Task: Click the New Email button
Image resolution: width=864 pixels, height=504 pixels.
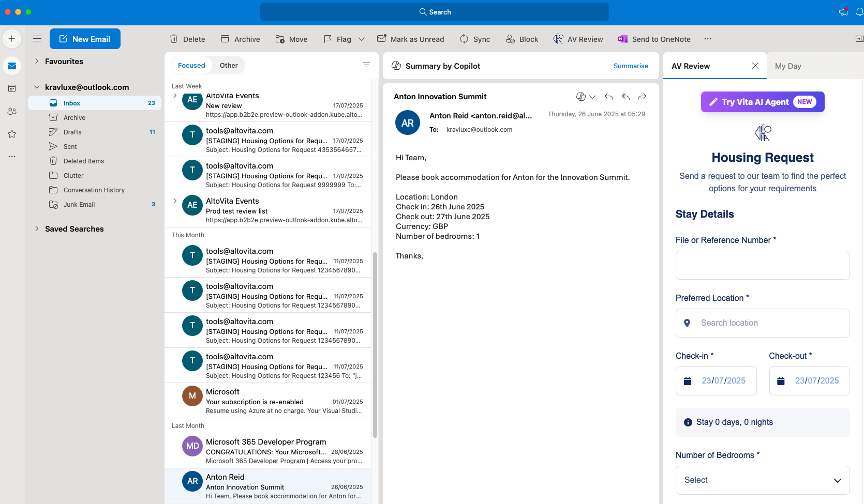Action: 85,39
